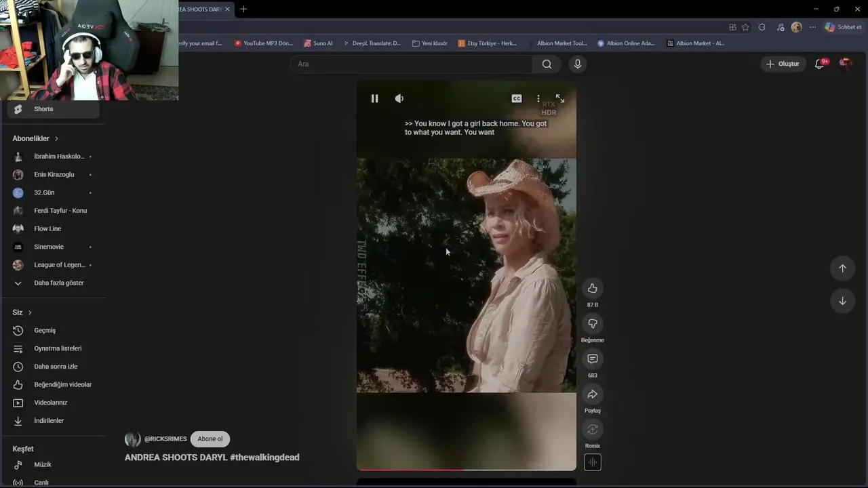Viewport: 868px width, 488px height.
Task: Open browser extensions puzzle icon
Action: [x=762, y=27]
